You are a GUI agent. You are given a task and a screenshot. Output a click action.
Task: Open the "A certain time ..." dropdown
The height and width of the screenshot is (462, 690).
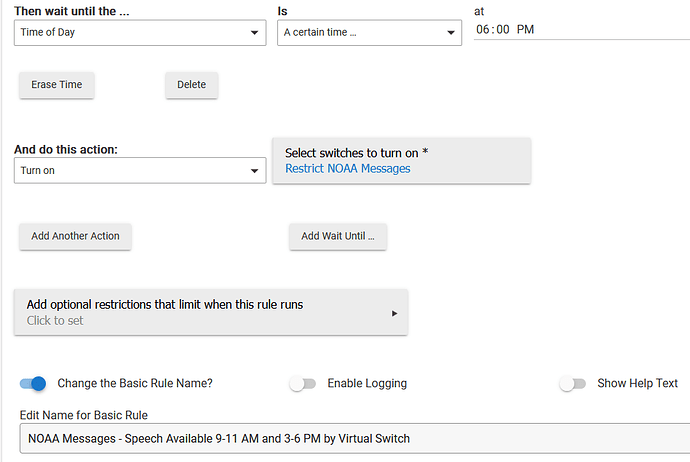[368, 32]
